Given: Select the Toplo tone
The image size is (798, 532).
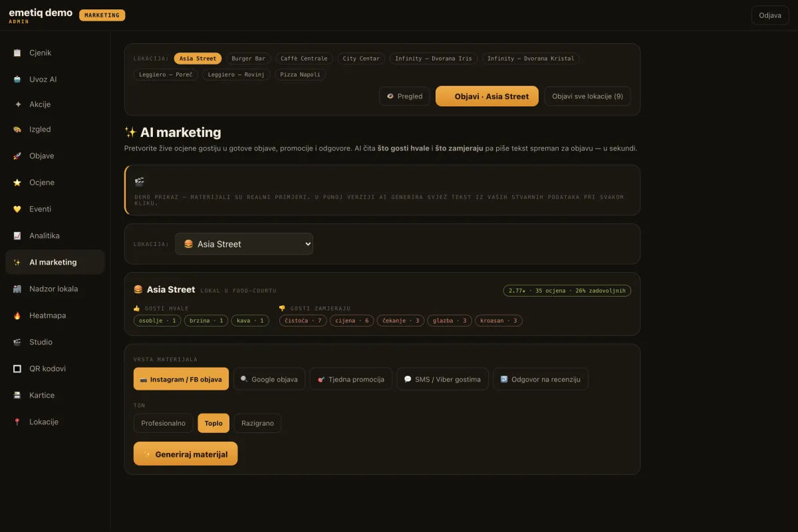Looking at the screenshot, I should (213, 423).
